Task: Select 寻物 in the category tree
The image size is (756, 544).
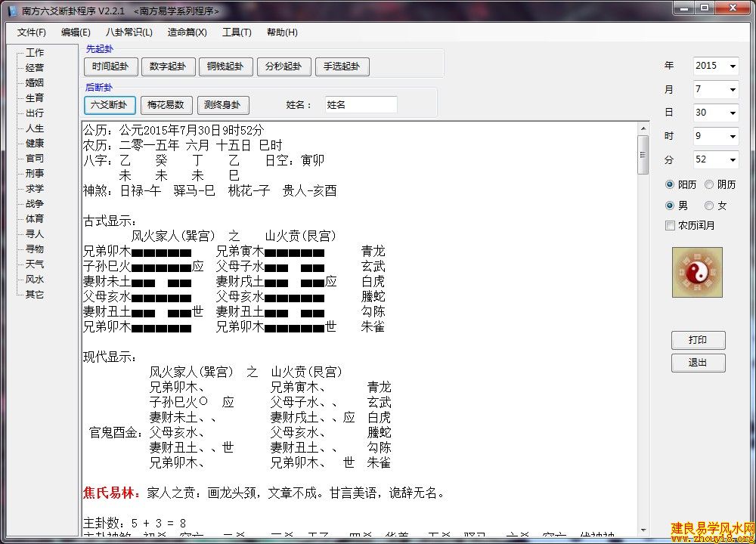Action: coord(35,249)
